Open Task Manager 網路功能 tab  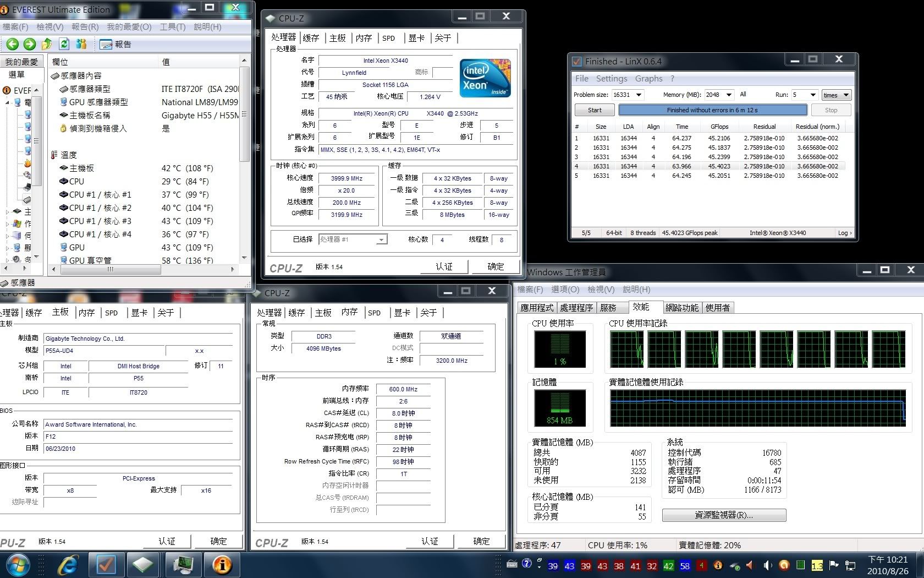682,308
